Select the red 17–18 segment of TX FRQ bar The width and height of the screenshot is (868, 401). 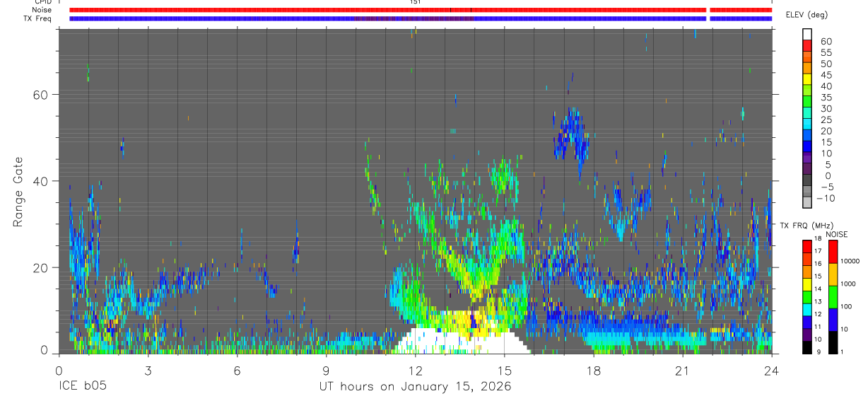click(x=807, y=245)
